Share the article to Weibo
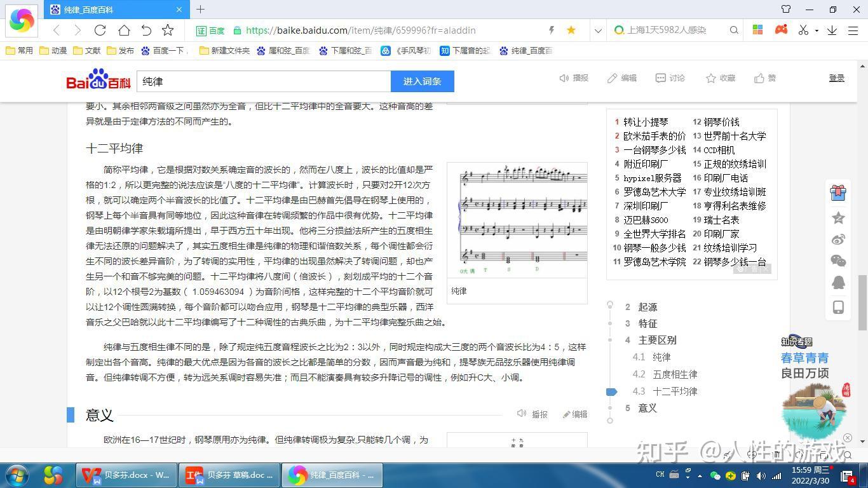The width and height of the screenshot is (868, 488). pos(838,240)
